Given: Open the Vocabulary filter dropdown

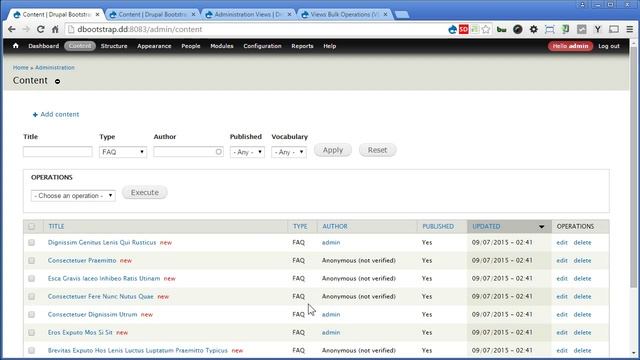Looking at the screenshot, I should point(289,152).
